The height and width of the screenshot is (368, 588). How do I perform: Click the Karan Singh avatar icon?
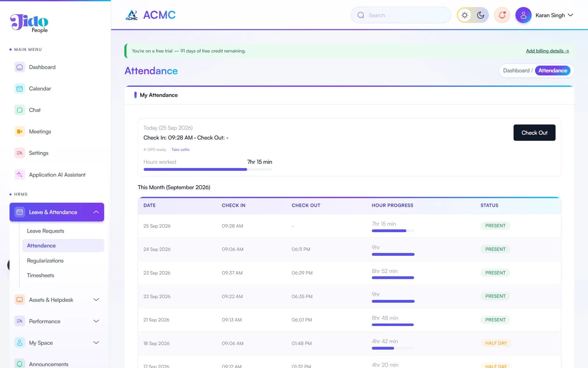[523, 15]
